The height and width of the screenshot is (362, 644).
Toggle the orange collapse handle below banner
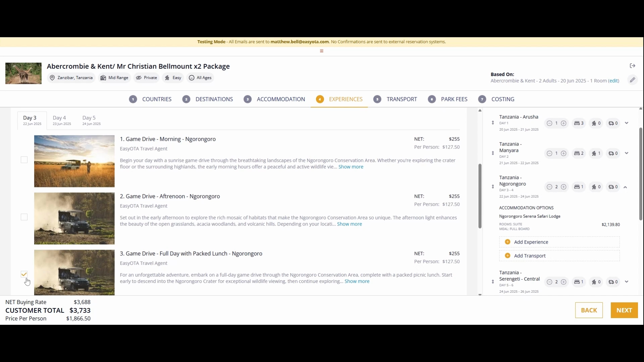321,51
